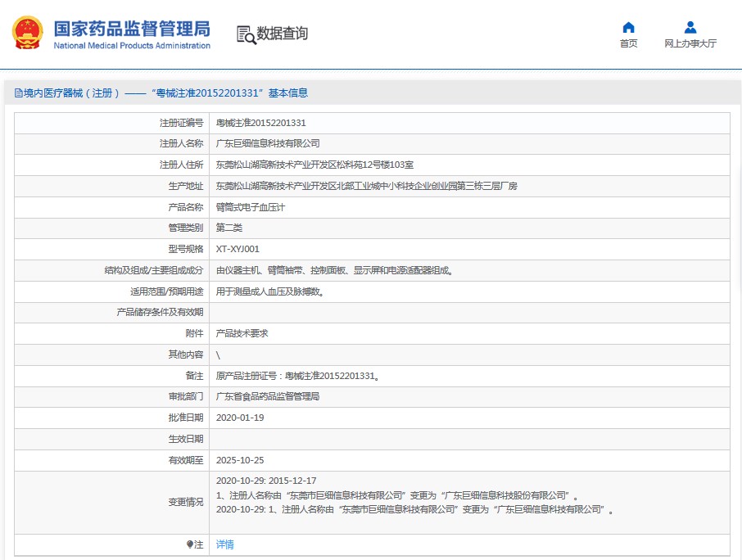Click approval date 2020-01-19
The width and height of the screenshot is (742, 560).
(240, 418)
